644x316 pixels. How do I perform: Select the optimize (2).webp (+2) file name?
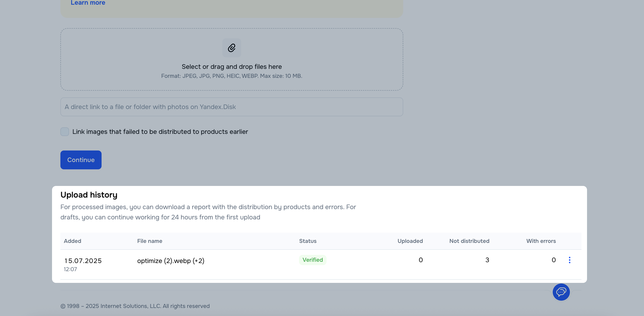[x=171, y=261]
